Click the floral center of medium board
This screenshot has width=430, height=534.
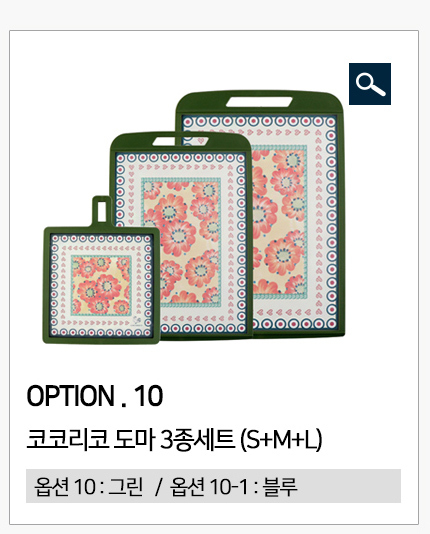click(181, 241)
